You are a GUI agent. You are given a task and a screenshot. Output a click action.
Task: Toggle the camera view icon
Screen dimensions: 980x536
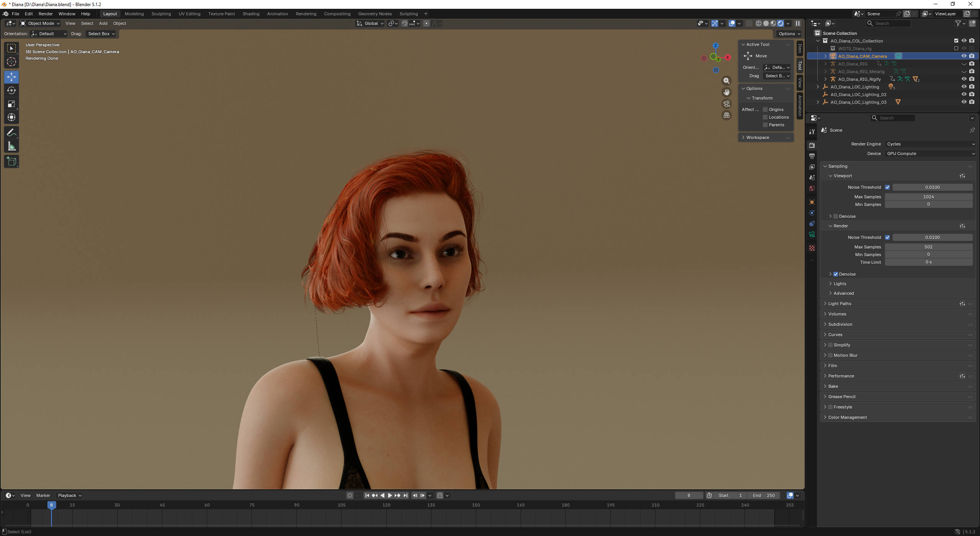[x=726, y=104]
